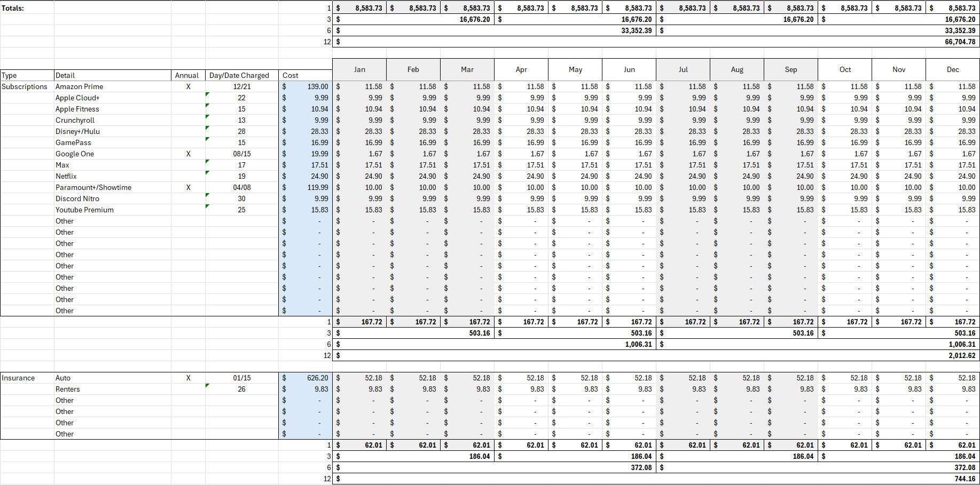Select the "Dec" month header
Screen dimensions: 980x485
tap(953, 69)
